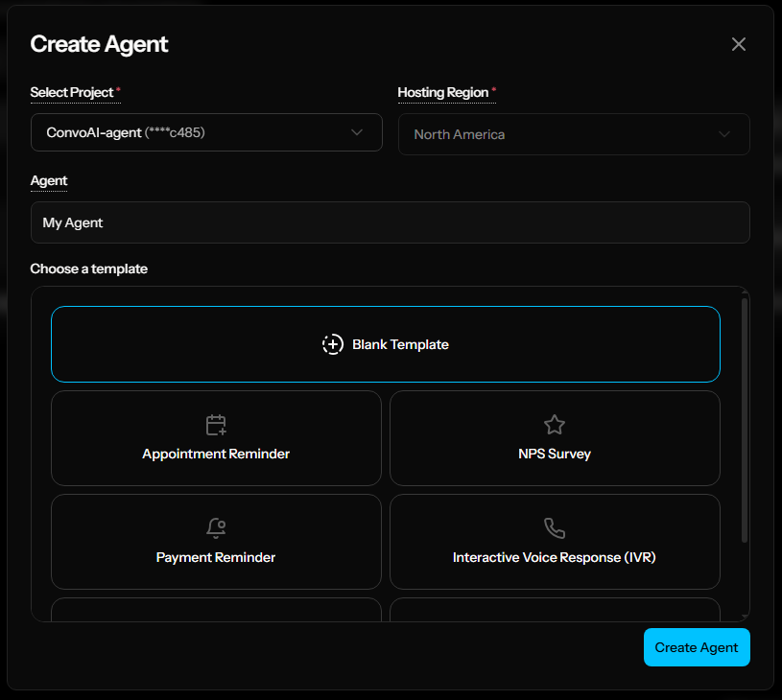Viewport: 782px width, 700px height.
Task: Click the IVR phone icon
Action: click(555, 528)
